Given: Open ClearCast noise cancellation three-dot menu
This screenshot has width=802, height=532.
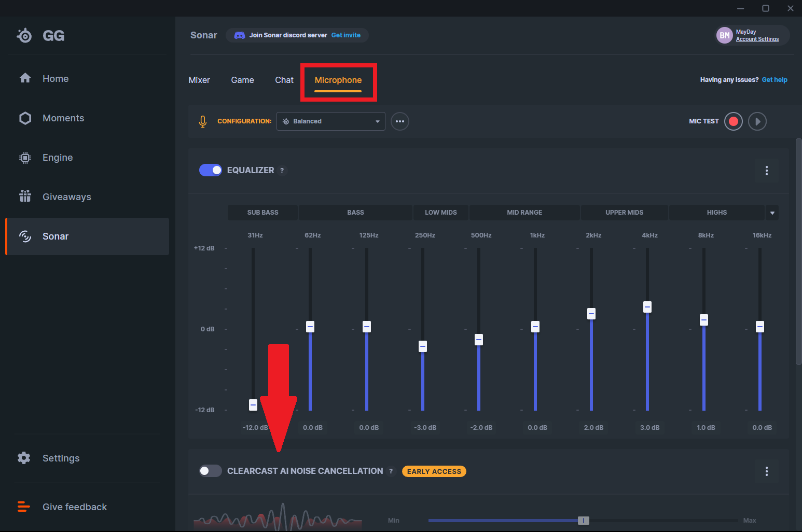Looking at the screenshot, I should click(767, 471).
